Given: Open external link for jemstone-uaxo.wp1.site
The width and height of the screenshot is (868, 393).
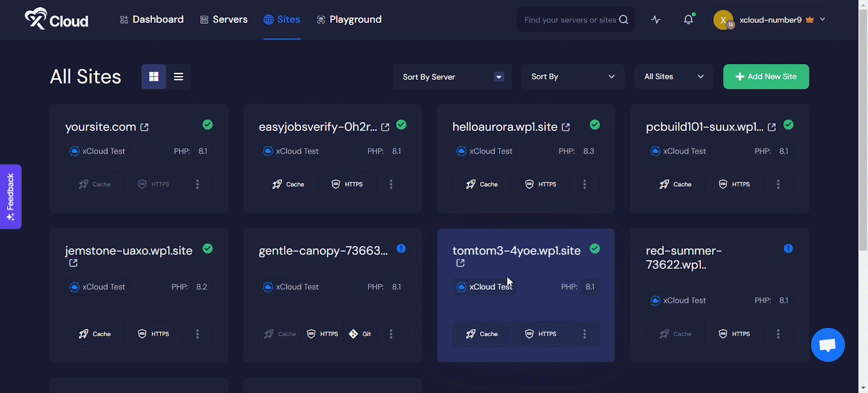Looking at the screenshot, I should (73, 263).
